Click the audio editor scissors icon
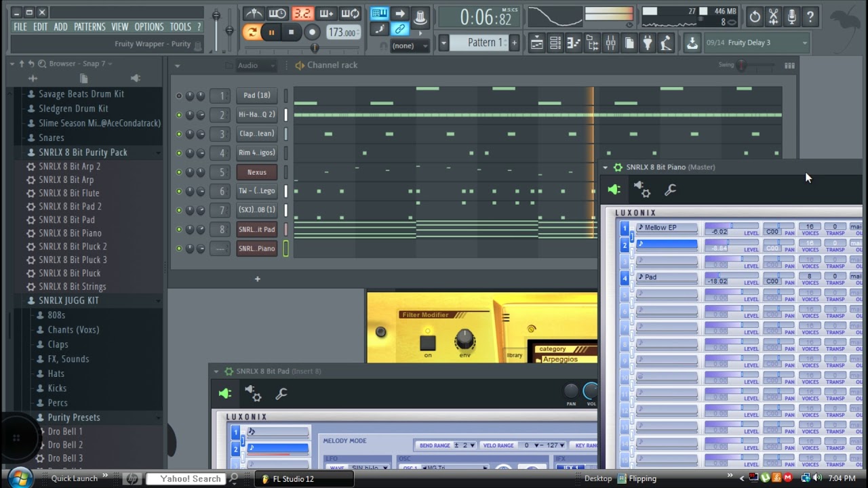Screen dimensions: 868x488 (x=773, y=17)
